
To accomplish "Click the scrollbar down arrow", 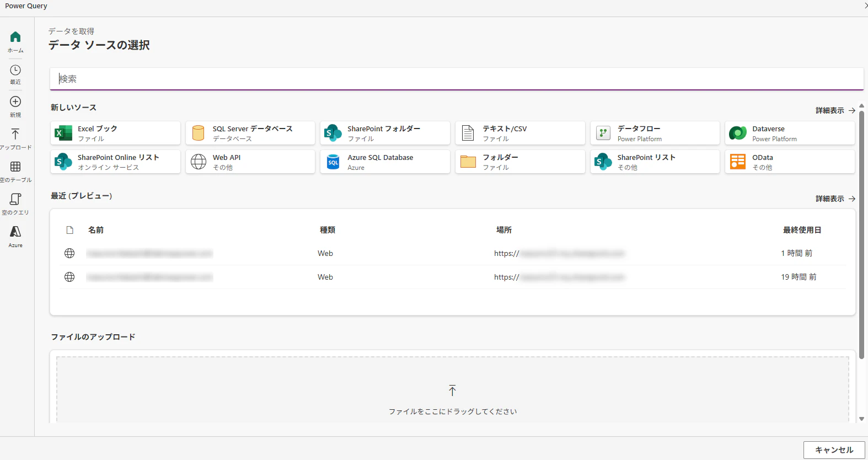I will [x=861, y=419].
